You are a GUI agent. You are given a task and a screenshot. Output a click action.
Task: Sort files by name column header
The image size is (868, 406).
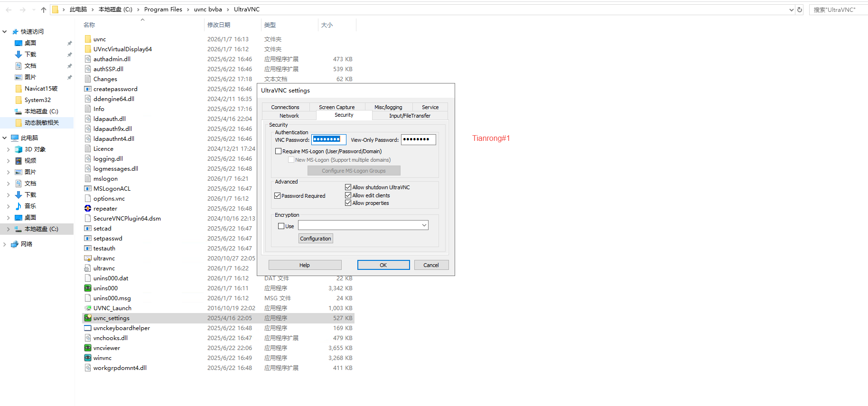(89, 25)
